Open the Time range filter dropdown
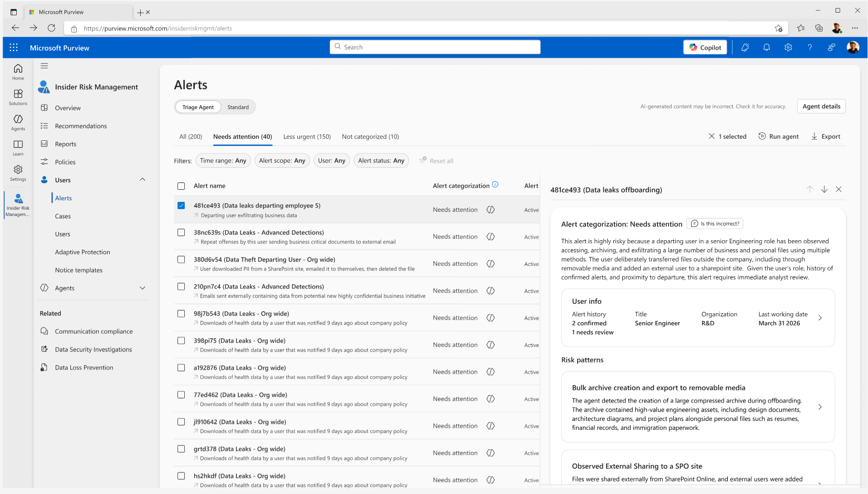 223,161
